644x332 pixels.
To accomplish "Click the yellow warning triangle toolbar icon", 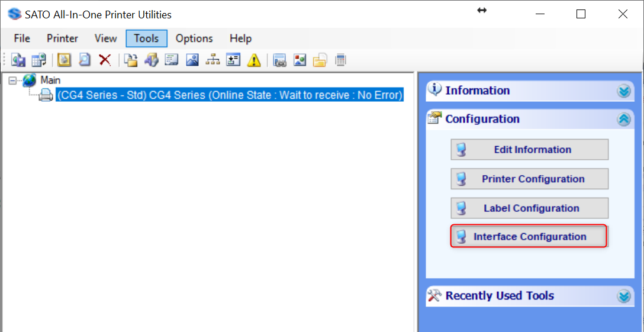I will pos(254,60).
